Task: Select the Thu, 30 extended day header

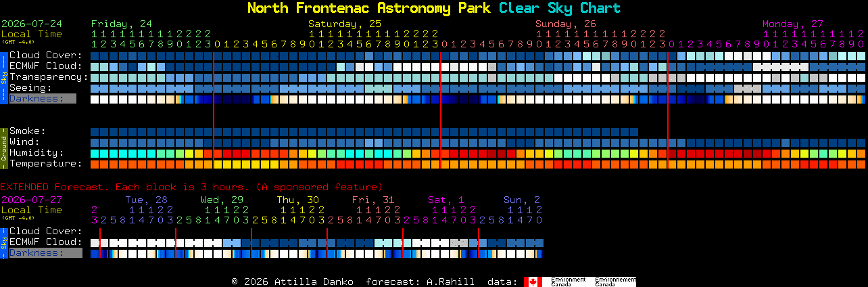Action: coord(298,200)
